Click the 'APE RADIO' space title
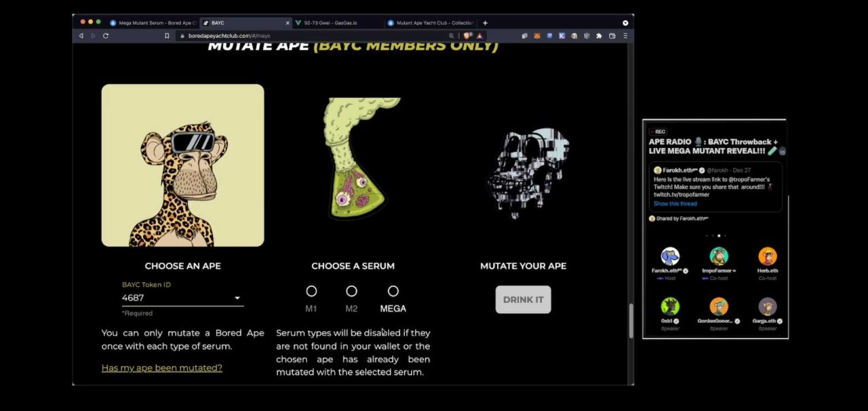The width and height of the screenshot is (868, 411). (717, 146)
